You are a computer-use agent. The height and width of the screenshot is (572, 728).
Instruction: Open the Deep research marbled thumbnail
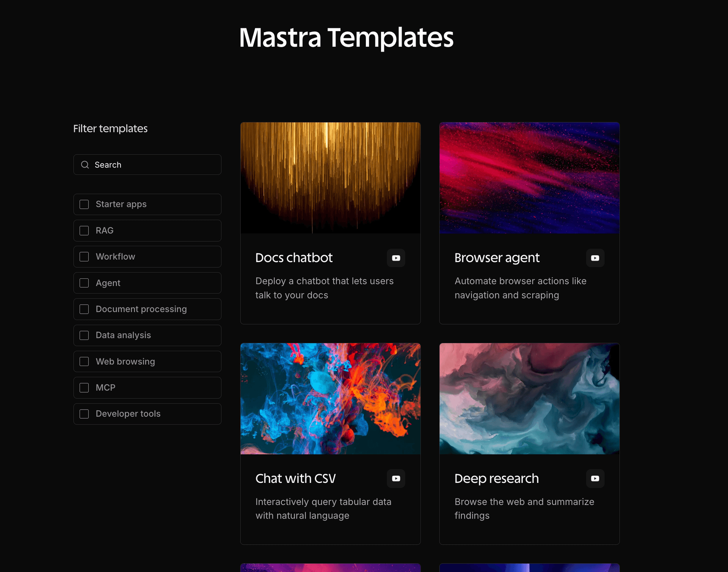click(x=529, y=399)
